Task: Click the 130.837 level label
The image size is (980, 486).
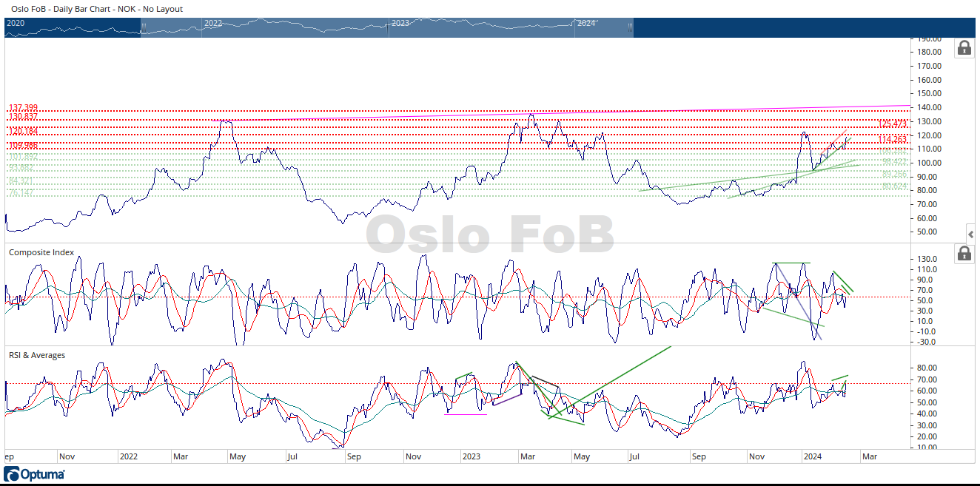Action: tap(23, 117)
